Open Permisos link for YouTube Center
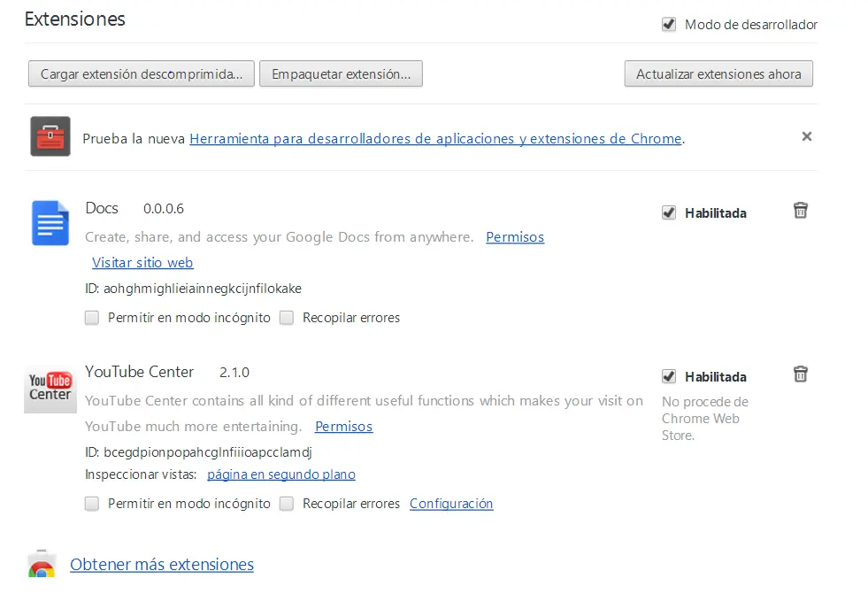 344,427
